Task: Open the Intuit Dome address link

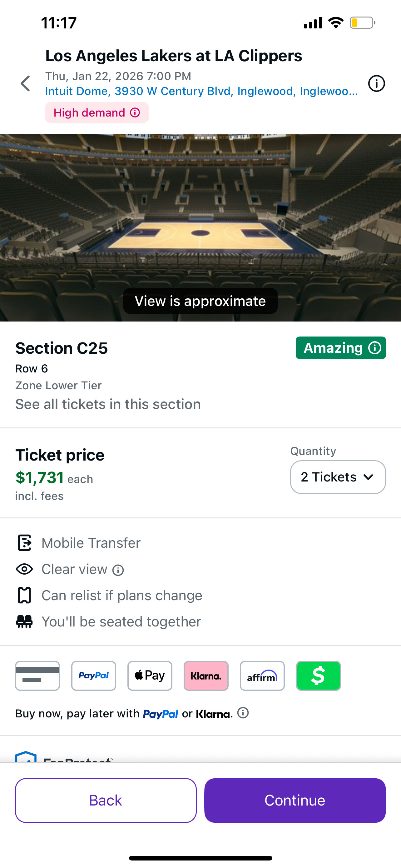Action: pos(201,91)
